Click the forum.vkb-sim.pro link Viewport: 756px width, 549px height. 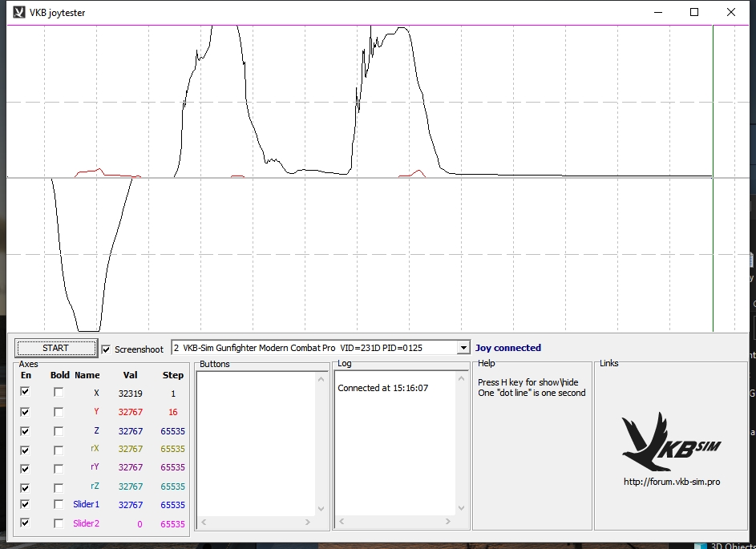(672, 482)
